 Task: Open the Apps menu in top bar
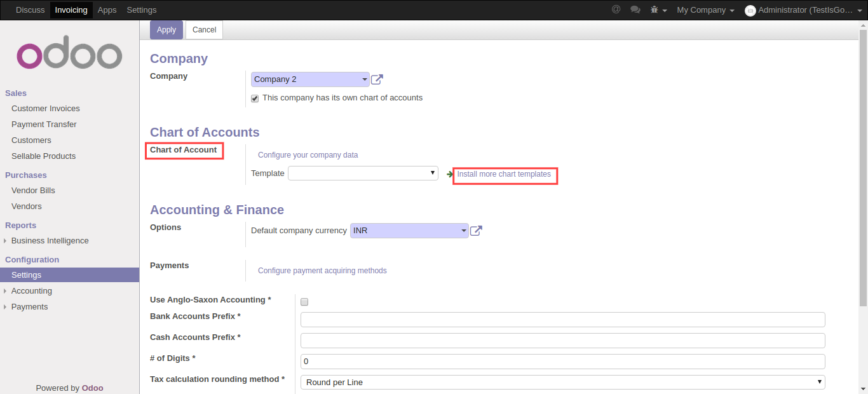click(107, 10)
